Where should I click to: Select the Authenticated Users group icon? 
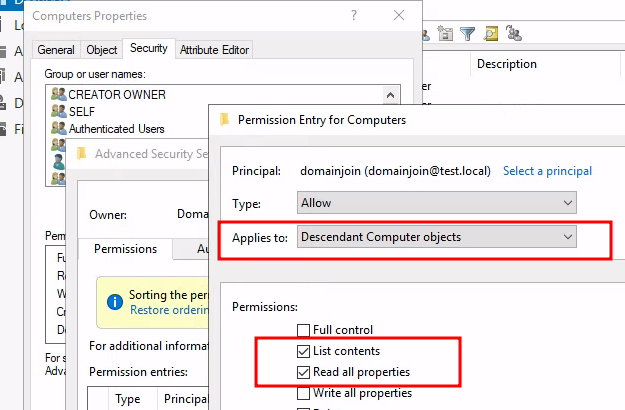[58, 128]
